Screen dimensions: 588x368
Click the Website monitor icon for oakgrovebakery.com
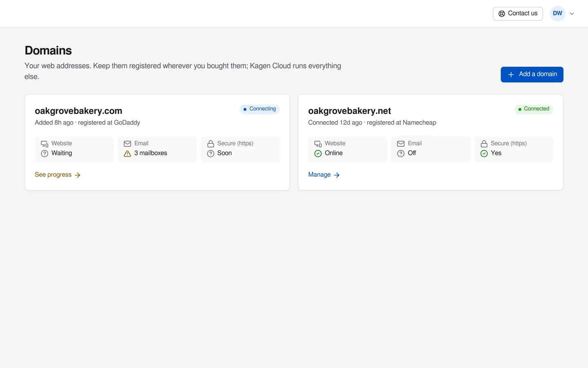[x=45, y=144]
